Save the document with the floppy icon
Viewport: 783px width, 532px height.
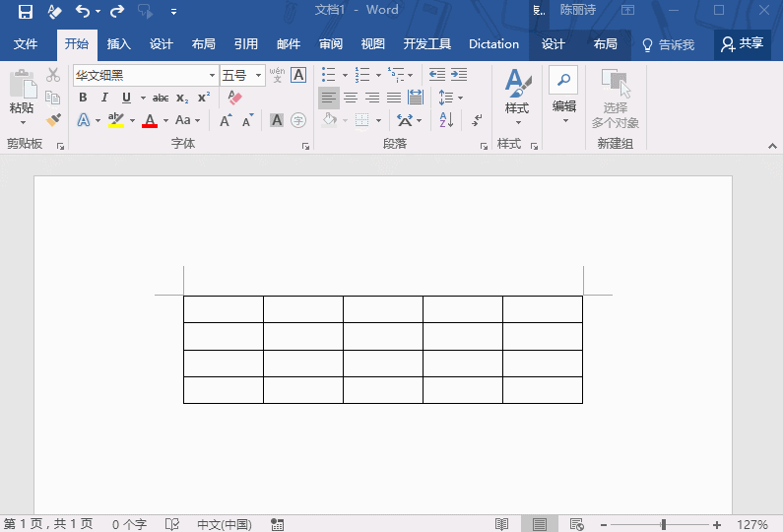pyautogui.click(x=25, y=11)
